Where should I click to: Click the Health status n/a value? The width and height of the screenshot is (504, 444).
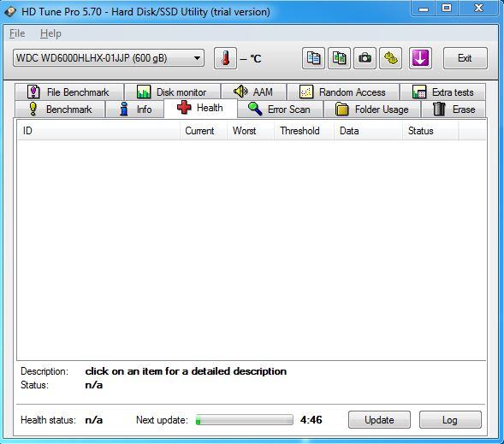click(94, 420)
